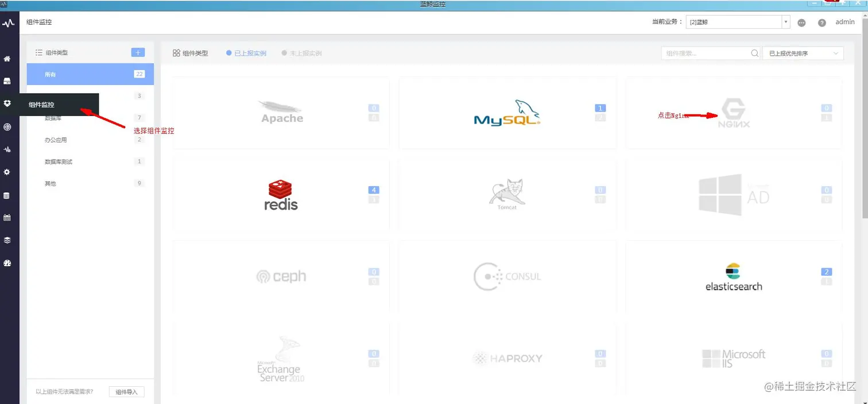Click the pulse-percent icon in sidebar
Image resolution: width=868 pixels, height=404 pixels.
coord(7,149)
